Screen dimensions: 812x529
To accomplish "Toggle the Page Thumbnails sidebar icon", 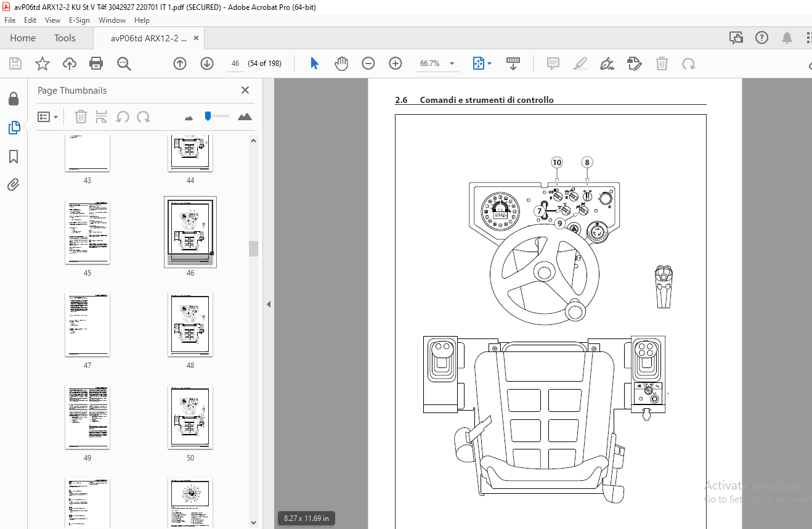I will tap(14, 128).
